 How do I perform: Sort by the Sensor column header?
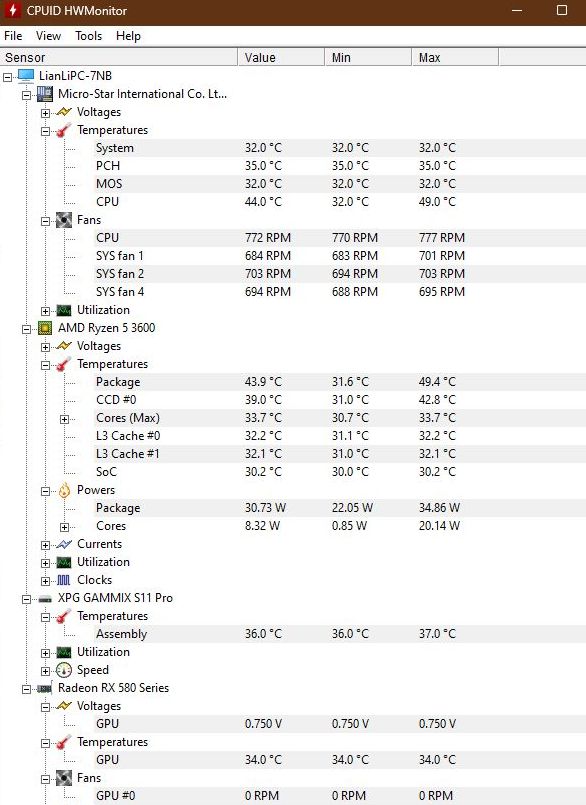pos(119,58)
